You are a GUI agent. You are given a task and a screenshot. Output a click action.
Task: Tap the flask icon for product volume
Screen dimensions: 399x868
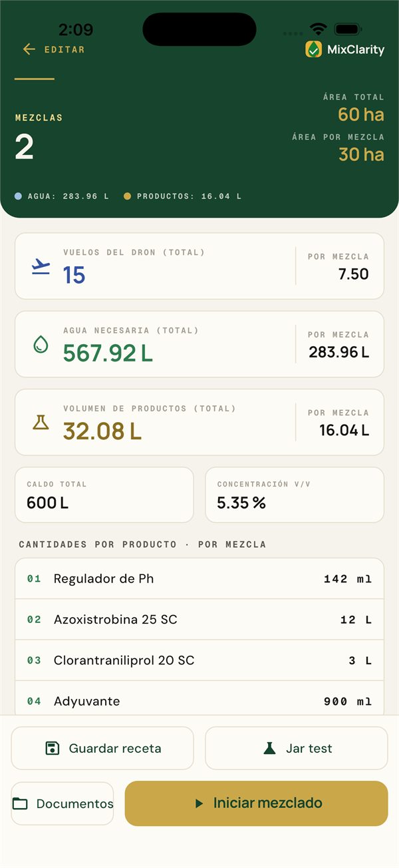pyautogui.click(x=41, y=422)
